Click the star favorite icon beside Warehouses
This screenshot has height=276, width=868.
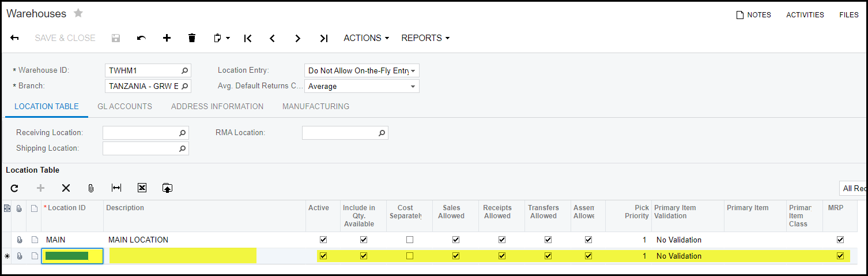(78, 13)
